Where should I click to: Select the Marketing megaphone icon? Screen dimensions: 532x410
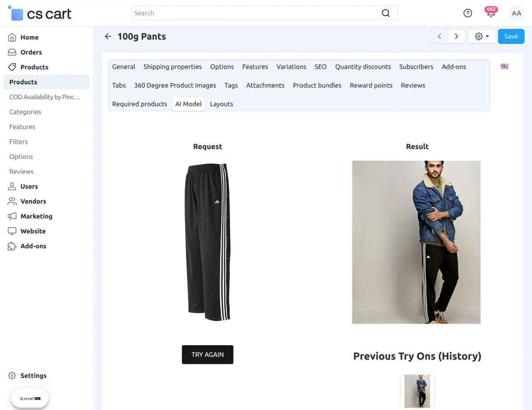13,216
